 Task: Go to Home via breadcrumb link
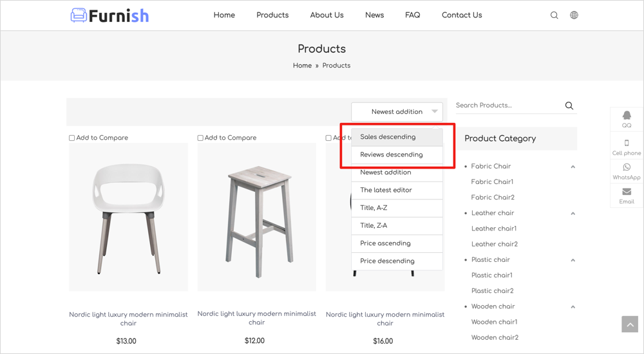(x=302, y=66)
